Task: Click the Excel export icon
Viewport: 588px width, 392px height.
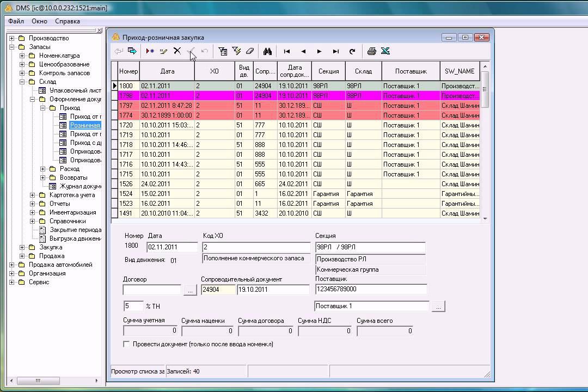Action: tap(385, 51)
